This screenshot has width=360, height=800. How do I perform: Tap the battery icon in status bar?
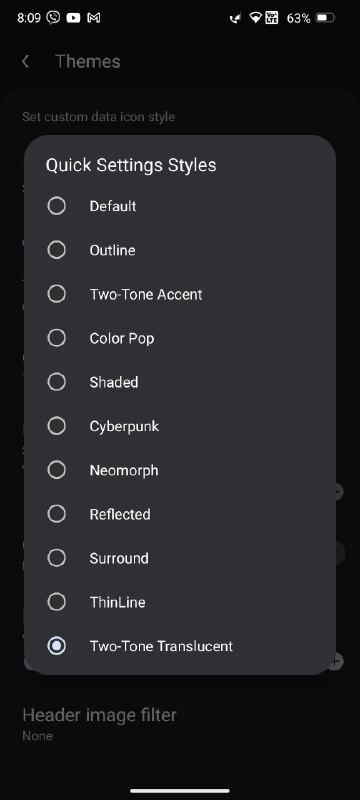pos(325,18)
